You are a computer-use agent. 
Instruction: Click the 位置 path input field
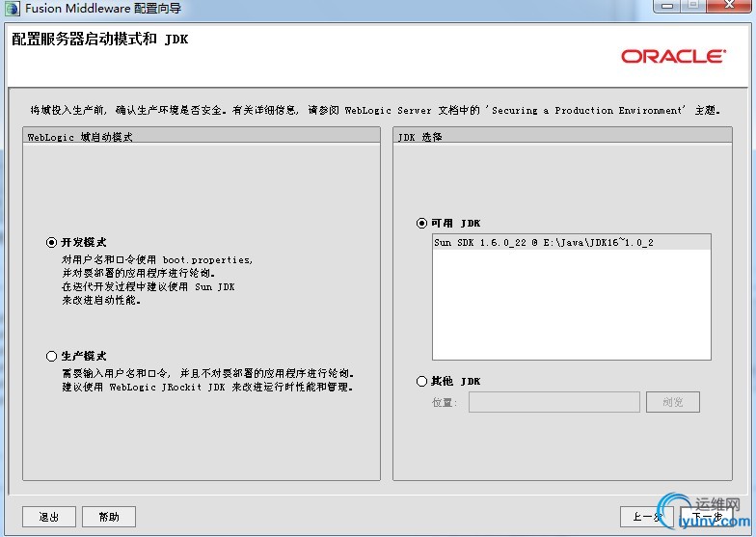click(x=553, y=402)
